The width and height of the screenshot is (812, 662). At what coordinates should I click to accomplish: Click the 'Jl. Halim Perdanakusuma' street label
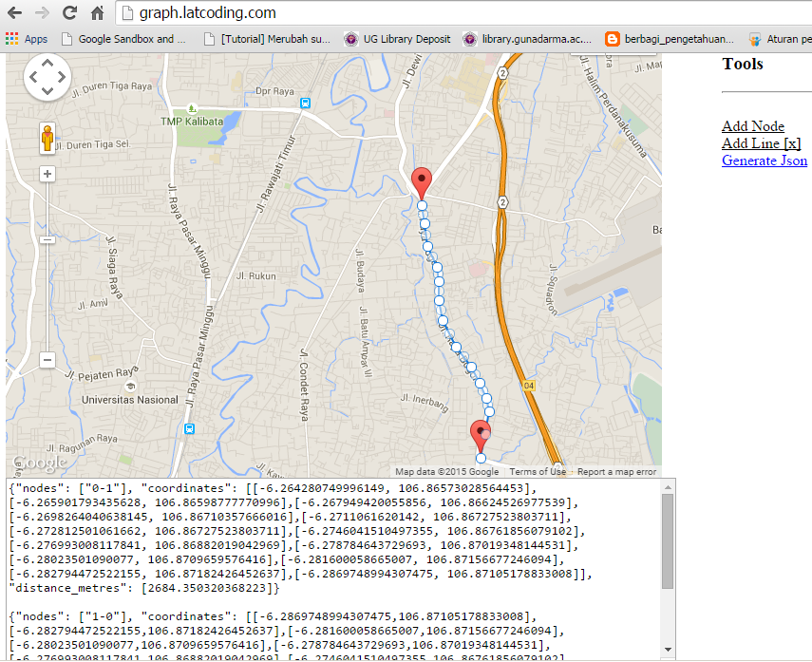click(x=614, y=106)
